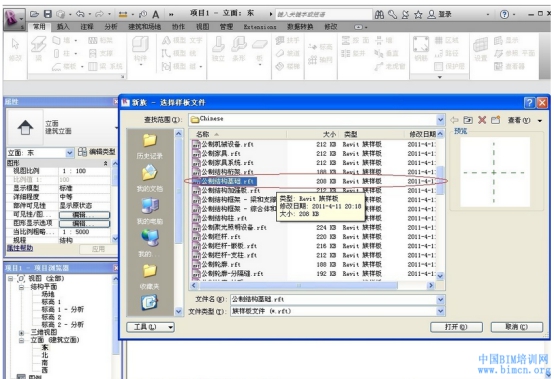Open the 立面: 东 view selector dropdown
The image size is (554, 379).
pos(70,153)
